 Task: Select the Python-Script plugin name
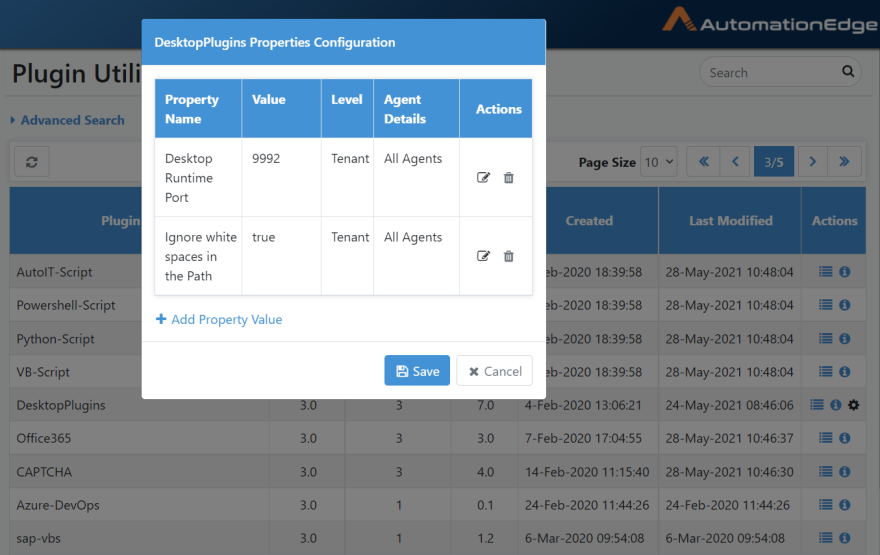point(56,339)
